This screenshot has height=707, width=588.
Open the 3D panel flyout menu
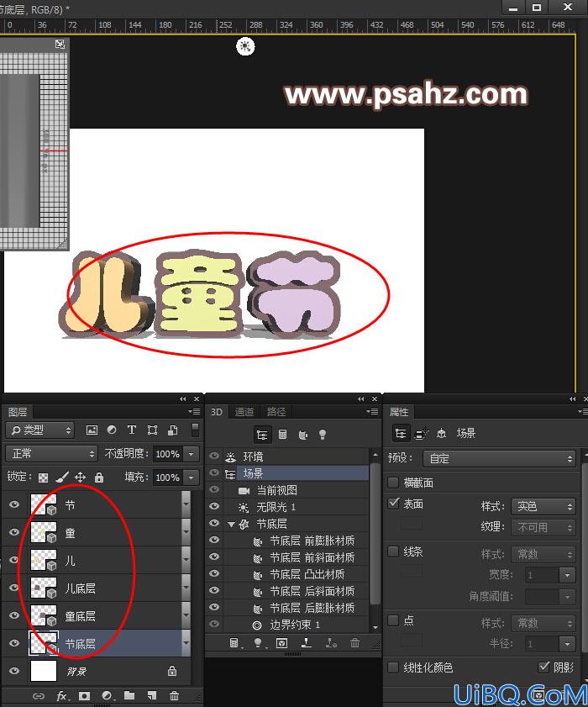pyautogui.click(x=372, y=412)
